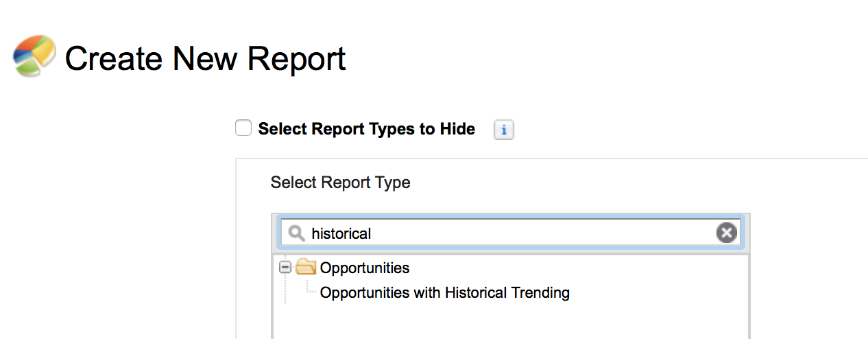Screen dimensions: 868x339
Task: Place cursor after the word historical
Action: [x=372, y=233]
